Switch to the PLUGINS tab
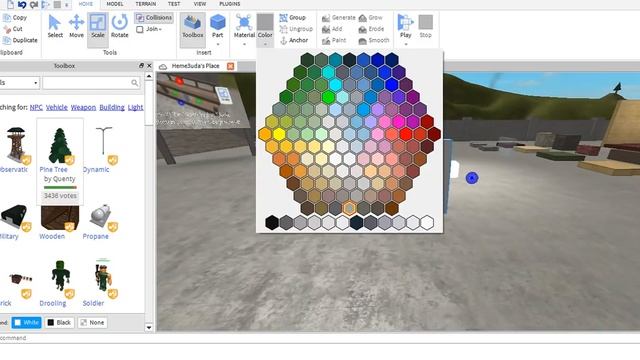640x360 pixels. pos(230,4)
